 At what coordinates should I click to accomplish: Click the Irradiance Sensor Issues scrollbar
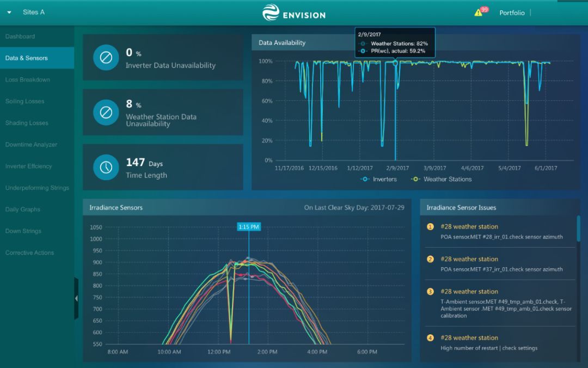click(x=578, y=229)
